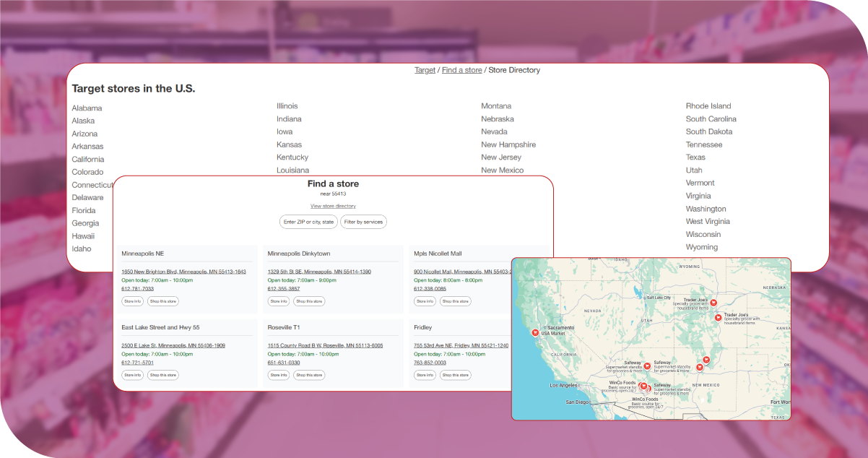Click the View store directory link
Viewport: 868px width, 458px height.
point(333,206)
